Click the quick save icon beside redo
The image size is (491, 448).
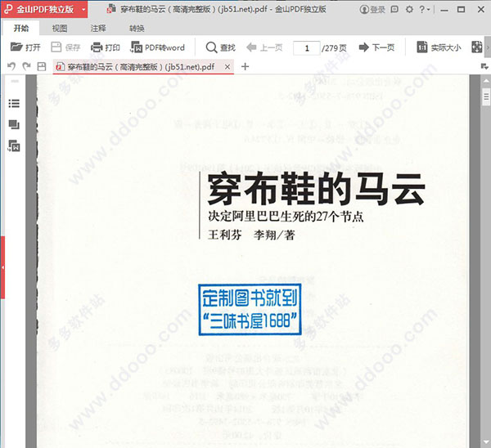click(42, 66)
